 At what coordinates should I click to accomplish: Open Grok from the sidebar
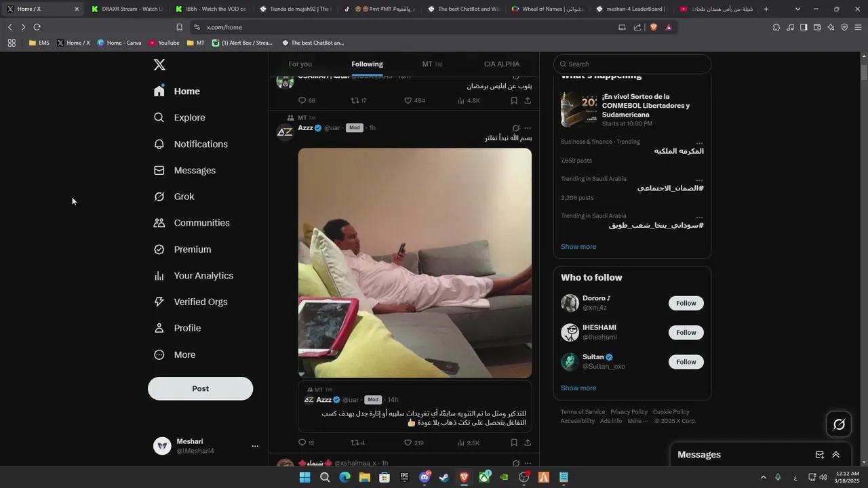(x=174, y=197)
